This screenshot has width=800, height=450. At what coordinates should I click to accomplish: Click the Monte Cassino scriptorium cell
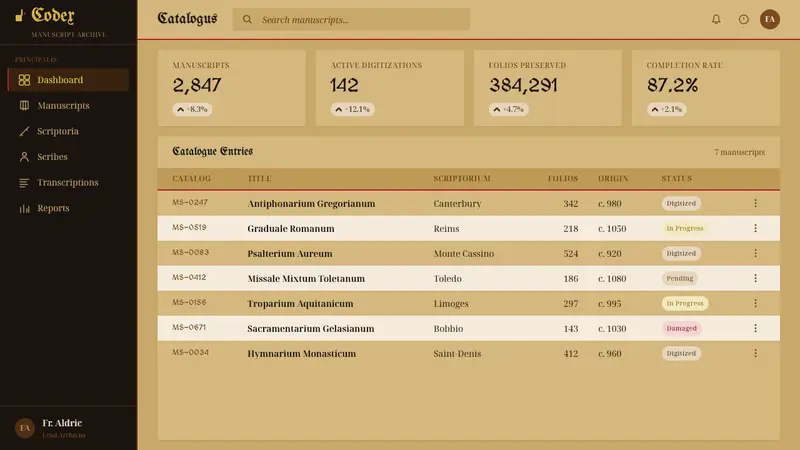pos(464,254)
